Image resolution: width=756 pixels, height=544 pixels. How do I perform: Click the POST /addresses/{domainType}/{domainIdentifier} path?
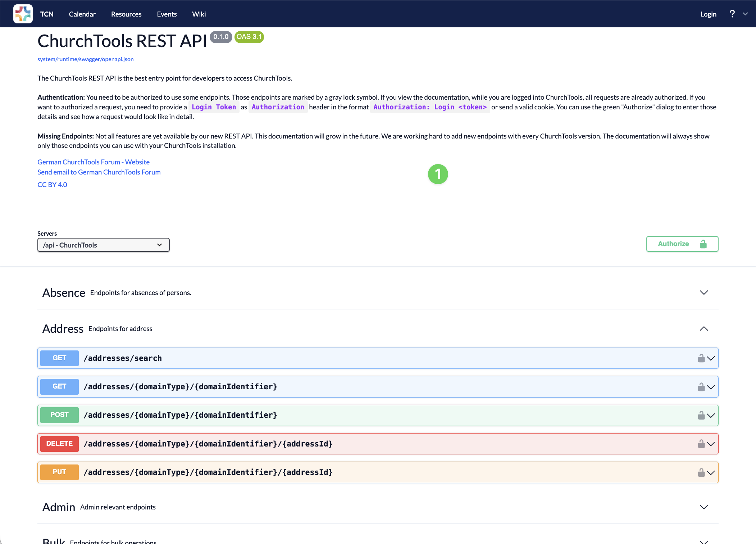click(x=181, y=415)
